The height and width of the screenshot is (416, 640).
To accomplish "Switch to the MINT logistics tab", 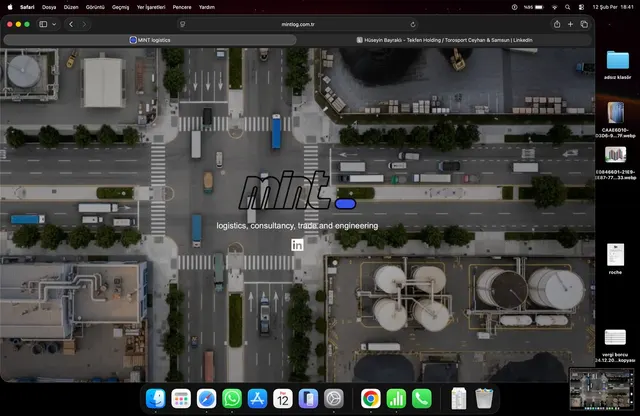I will pyautogui.click(x=150, y=40).
